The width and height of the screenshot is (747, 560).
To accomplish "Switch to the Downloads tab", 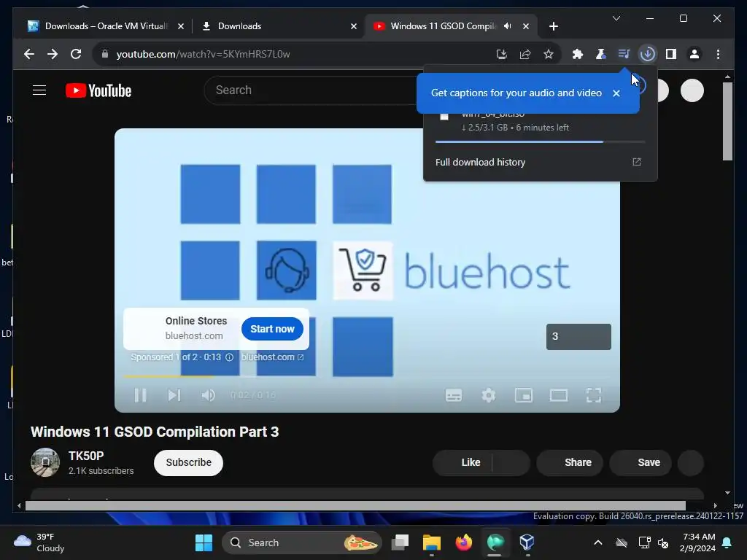I will tap(279, 26).
